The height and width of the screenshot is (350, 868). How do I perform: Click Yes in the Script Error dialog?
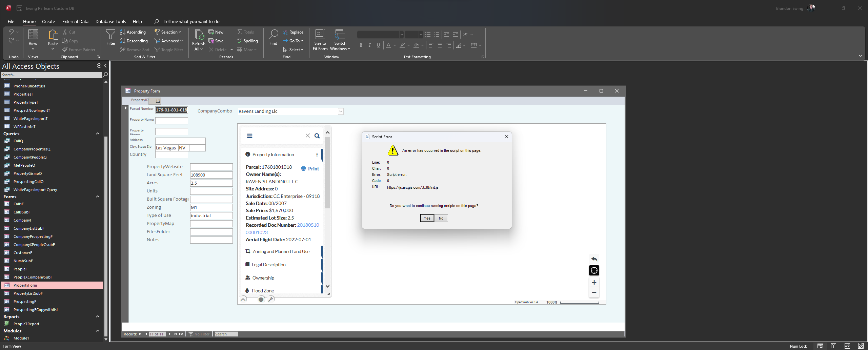pos(427,218)
